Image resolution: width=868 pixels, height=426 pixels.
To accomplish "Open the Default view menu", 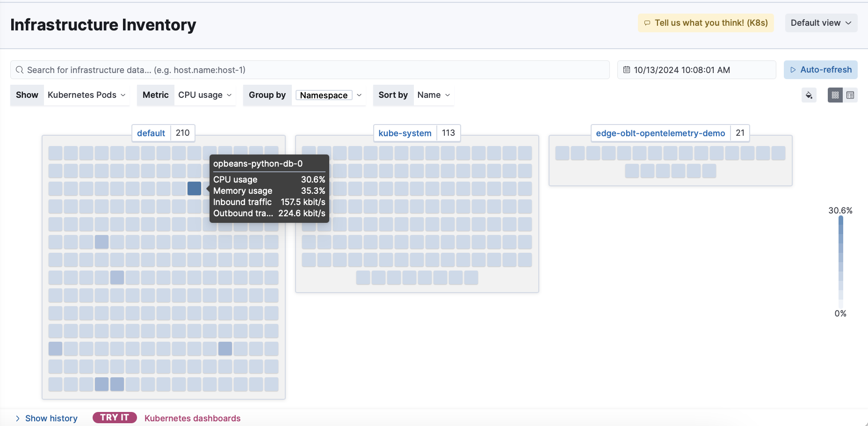I will pos(821,23).
